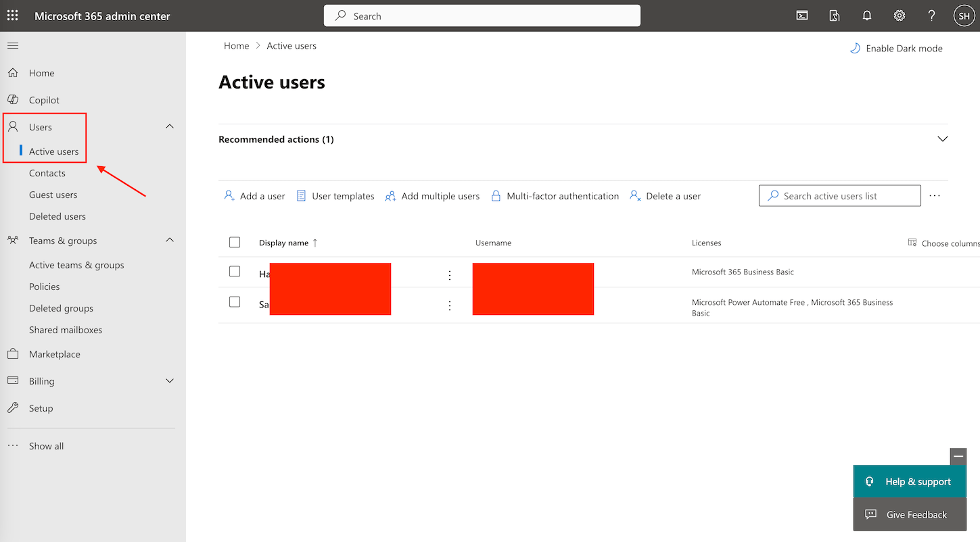Open the app launcher waffle icon
The image size is (980, 542).
(x=13, y=16)
